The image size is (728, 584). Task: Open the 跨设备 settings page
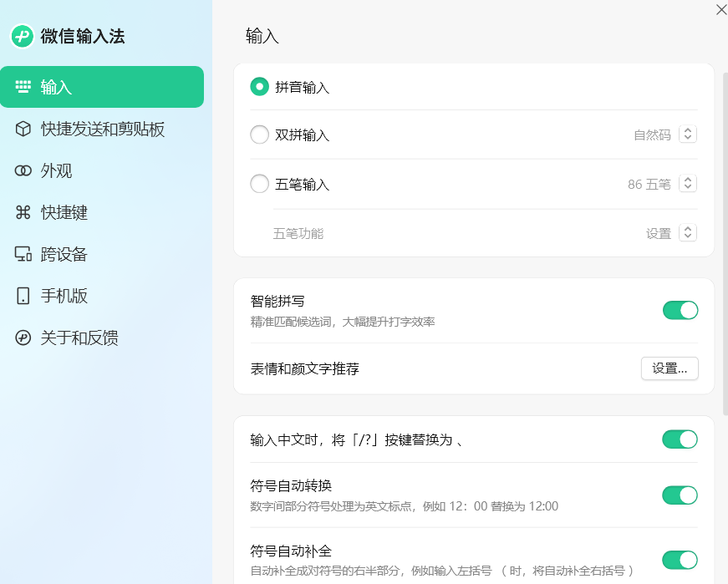102,254
